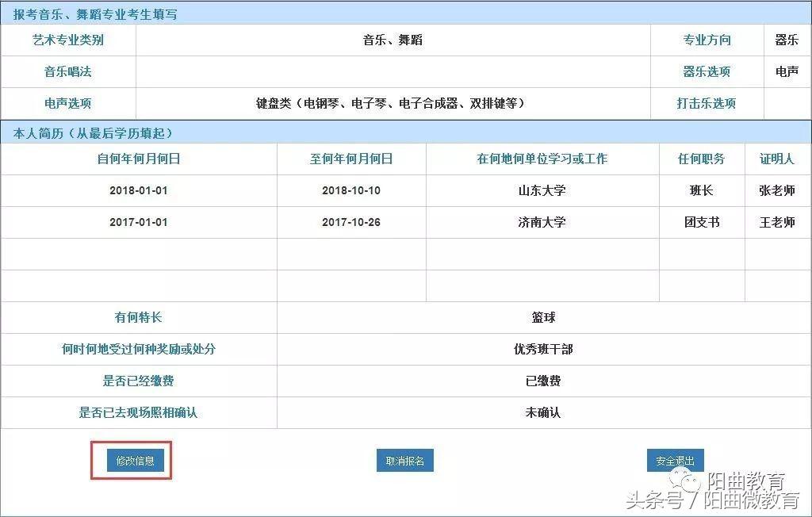Select the 打击乐选项 empty field
This screenshot has width=812, height=517.
[787, 103]
